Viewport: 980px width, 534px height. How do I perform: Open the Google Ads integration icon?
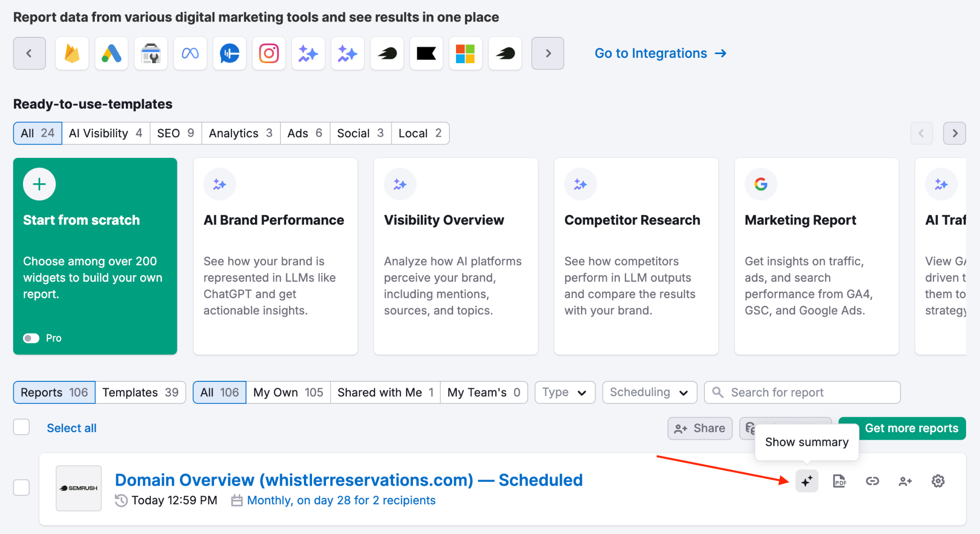(x=111, y=54)
